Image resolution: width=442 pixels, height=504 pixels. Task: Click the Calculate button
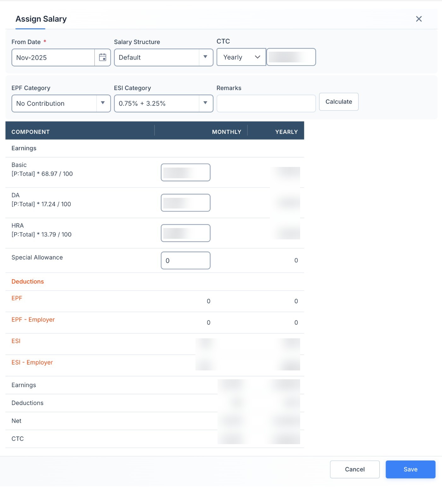[x=339, y=102]
